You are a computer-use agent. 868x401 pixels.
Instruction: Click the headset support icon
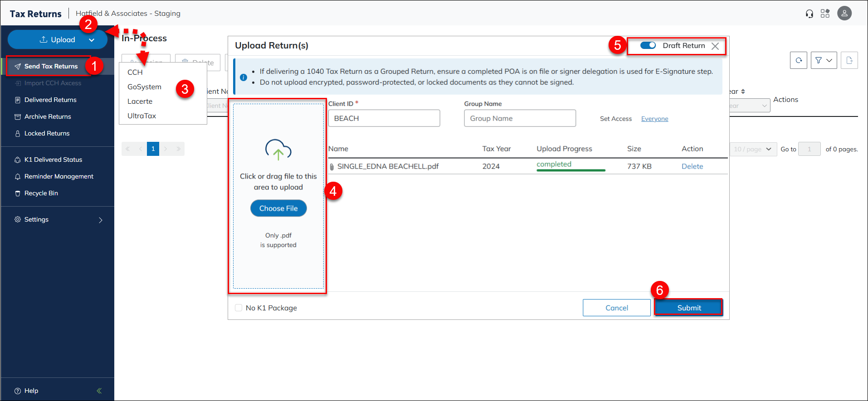pos(809,14)
